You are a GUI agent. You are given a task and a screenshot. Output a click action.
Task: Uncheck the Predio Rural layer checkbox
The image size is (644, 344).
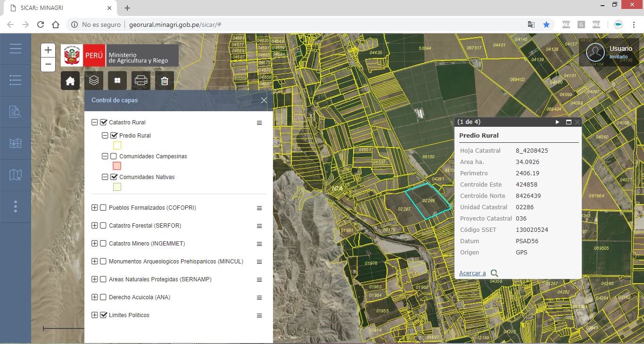click(114, 136)
